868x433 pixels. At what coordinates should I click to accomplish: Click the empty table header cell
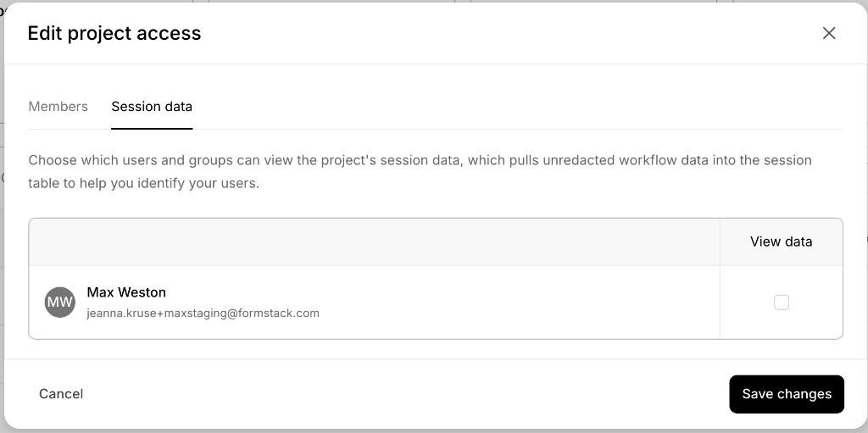[x=374, y=242]
